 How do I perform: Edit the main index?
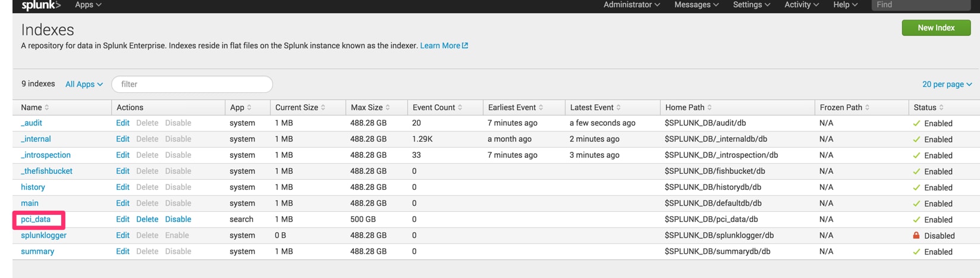pyautogui.click(x=122, y=204)
